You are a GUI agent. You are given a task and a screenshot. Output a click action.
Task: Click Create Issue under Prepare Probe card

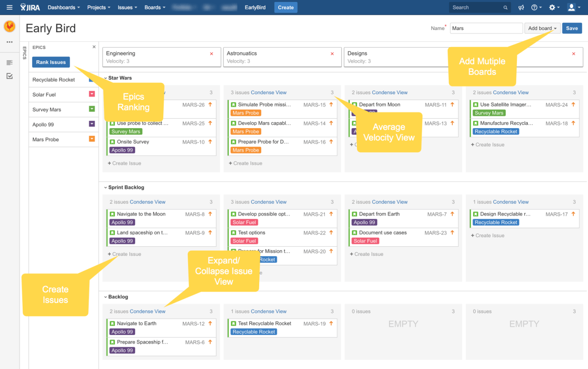245,163
